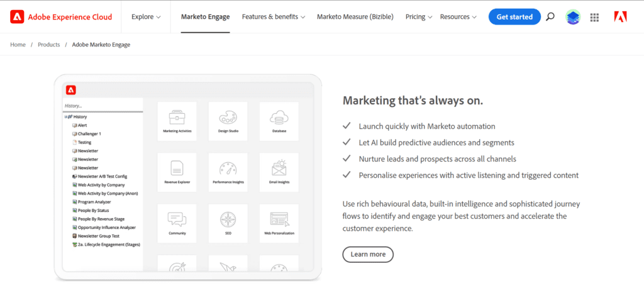Click the red Adobe icon in the Marketo mockup

tap(71, 90)
